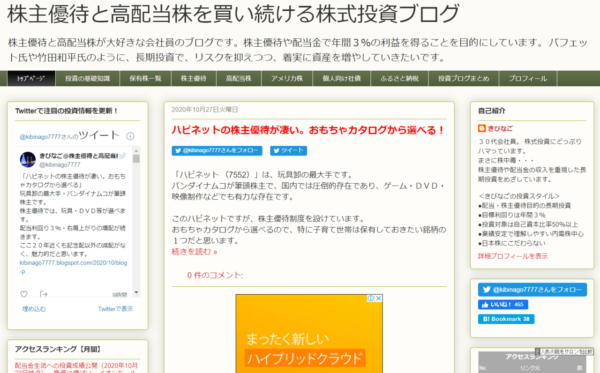Open the 0 件のコメント link

point(215,275)
